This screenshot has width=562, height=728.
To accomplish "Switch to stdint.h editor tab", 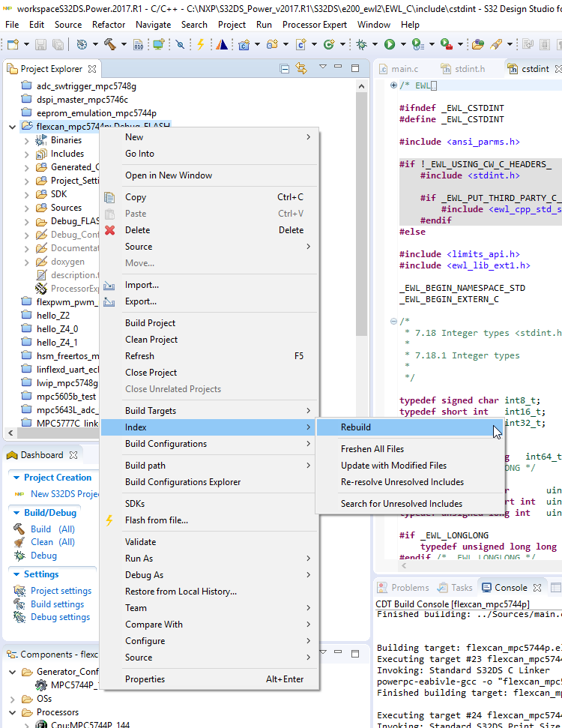I will click(464, 69).
